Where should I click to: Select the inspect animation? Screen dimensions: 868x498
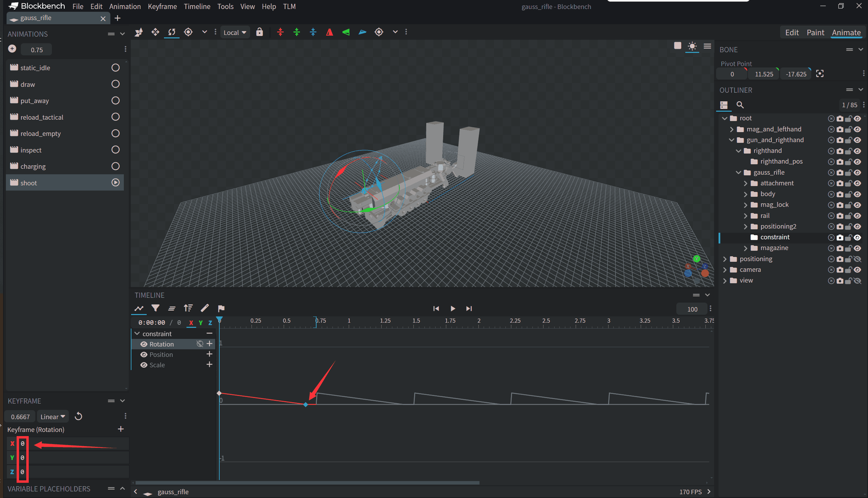pos(65,150)
